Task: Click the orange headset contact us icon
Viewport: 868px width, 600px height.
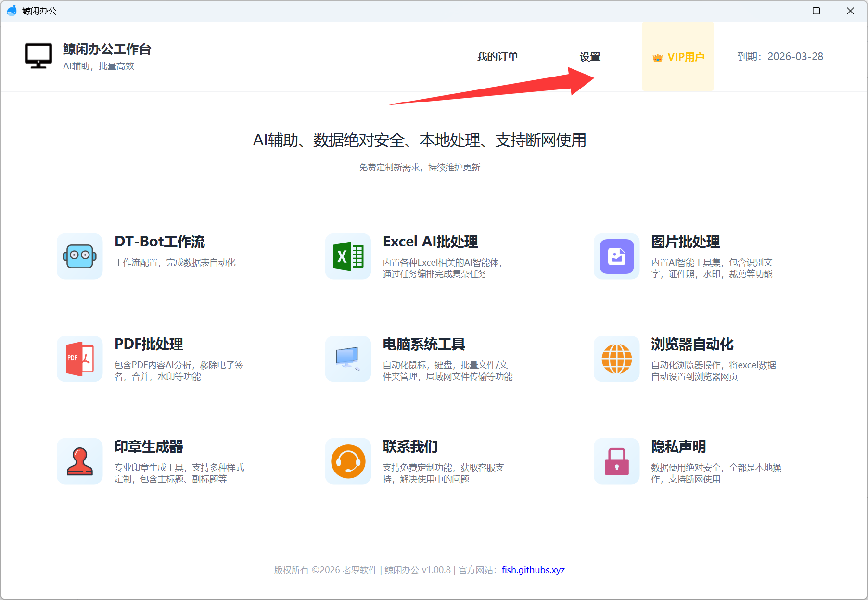Action: pyautogui.click(x=348, y=461)
